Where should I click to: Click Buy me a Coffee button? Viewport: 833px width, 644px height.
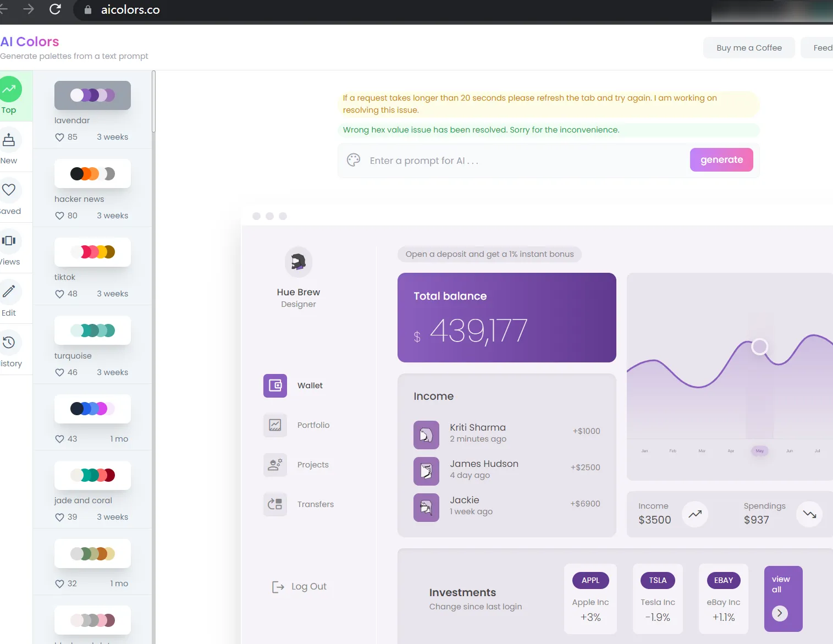[749, 48]
